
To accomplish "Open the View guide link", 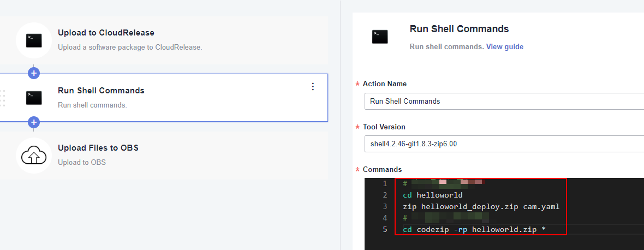I will pos(504,47).
